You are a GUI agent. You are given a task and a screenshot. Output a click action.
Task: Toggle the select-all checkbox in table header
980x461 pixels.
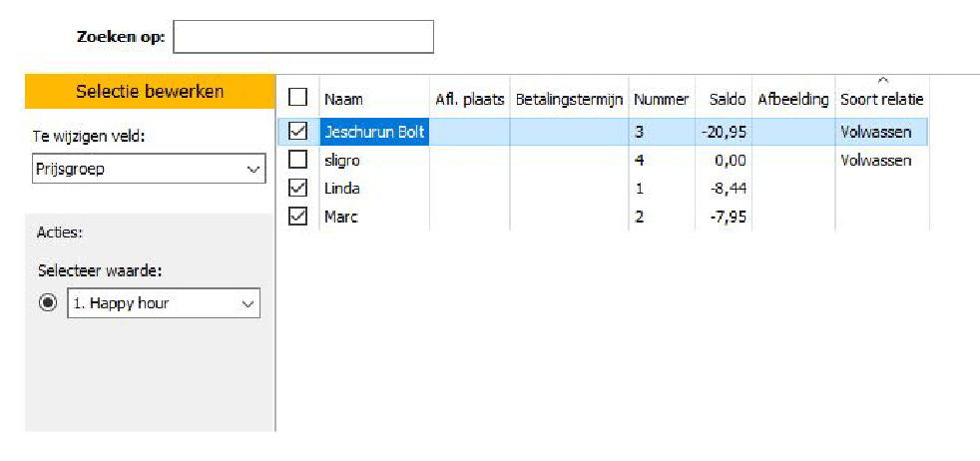(x=297, y=98)
